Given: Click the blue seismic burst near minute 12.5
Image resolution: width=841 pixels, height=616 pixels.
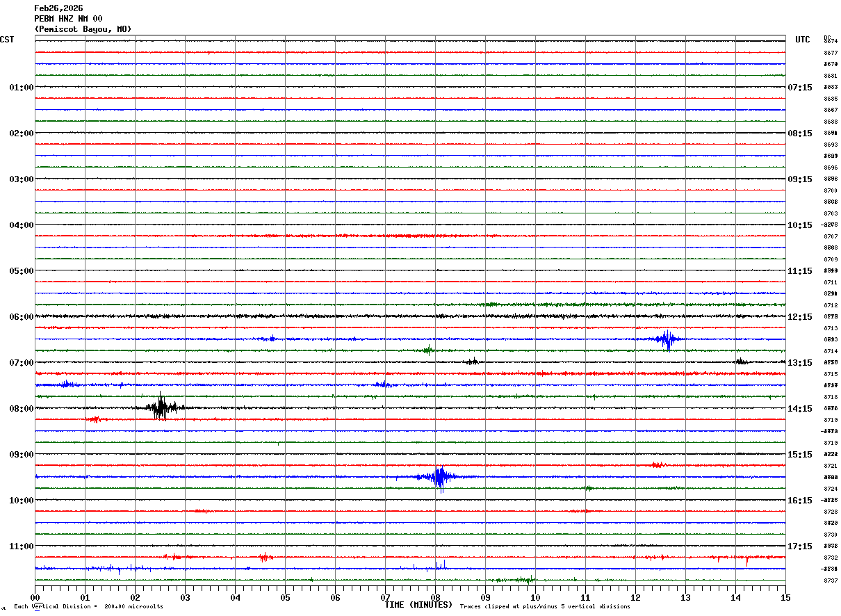Looking at the screenshot, I should pyautogui.click(x=667, y=339).
